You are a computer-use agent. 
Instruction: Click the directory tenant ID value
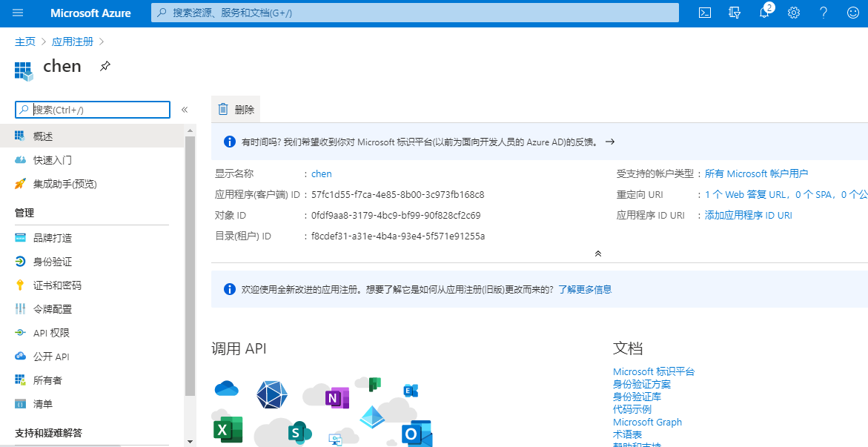point(398,236)
